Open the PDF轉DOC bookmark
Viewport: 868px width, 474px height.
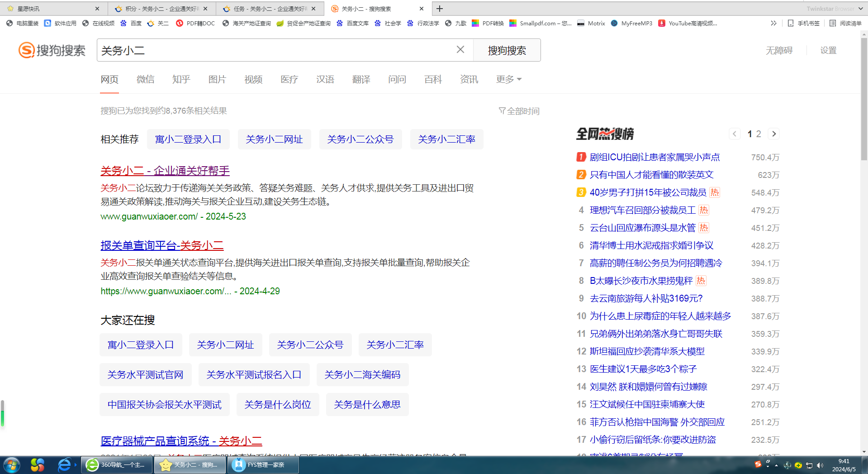(x=195, y=23)
